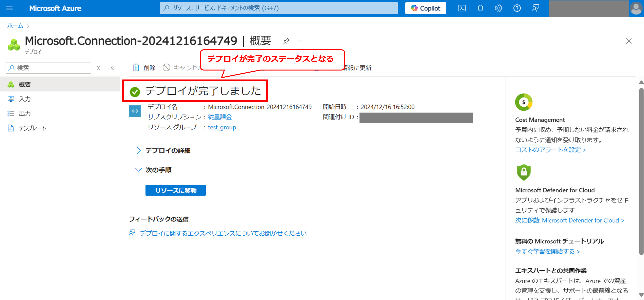The image size is (644, 300).
Task: Click the scroll up arrow of right panel
Action: point(641,82)
